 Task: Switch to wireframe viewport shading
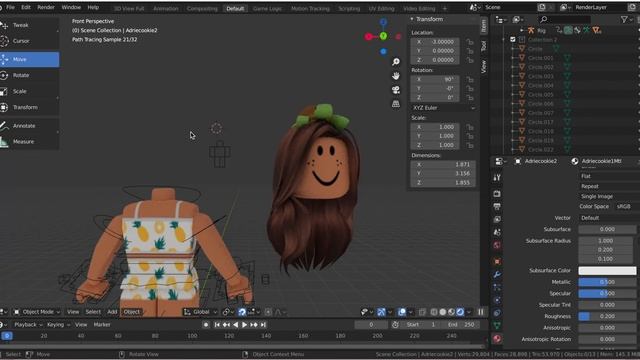tap(434, 312)
